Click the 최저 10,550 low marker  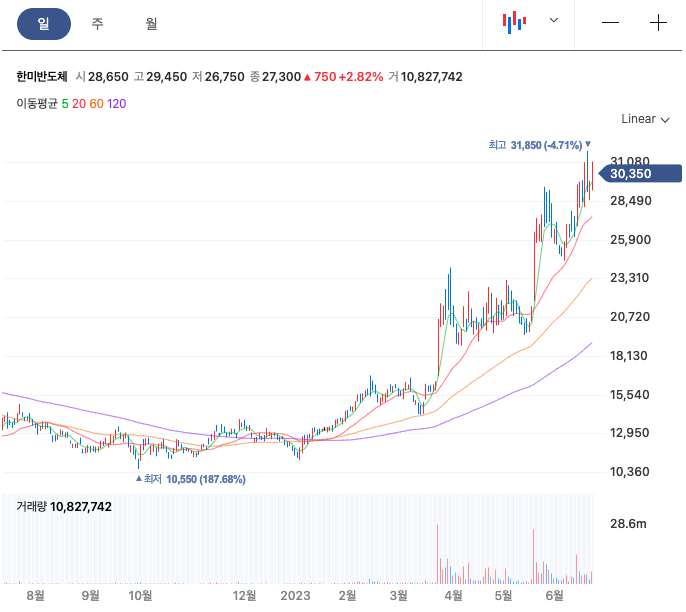click(x=191, y=479)
